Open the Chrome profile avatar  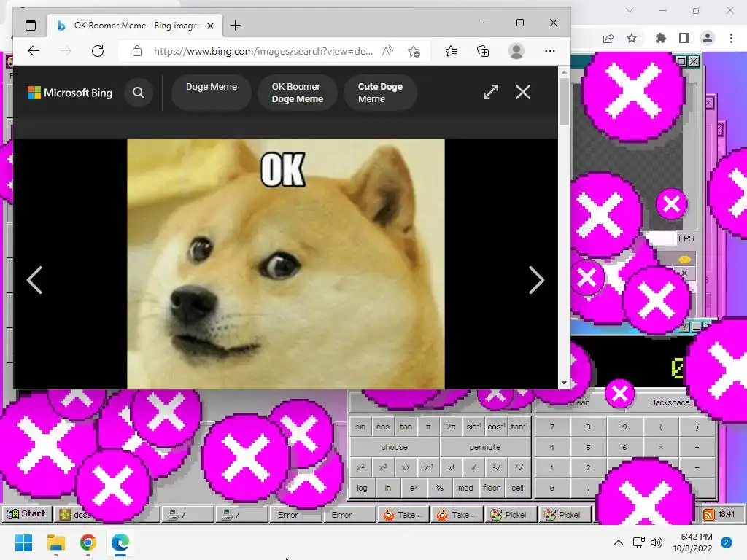[708, 38]
